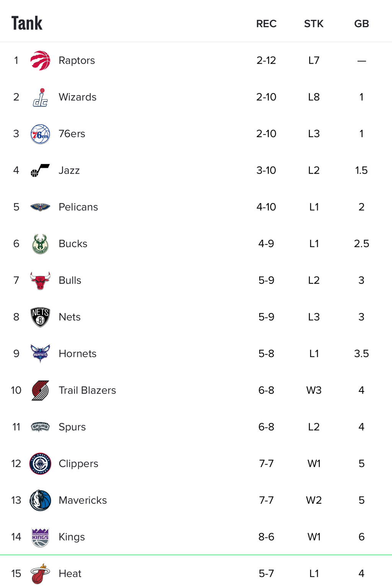Sort by the STK column header

click(x=314, y=24)
